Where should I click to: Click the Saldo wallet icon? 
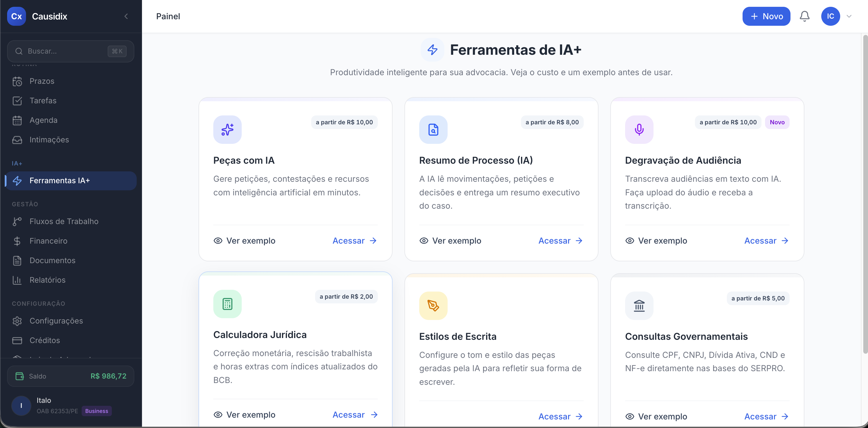point(20,376)
